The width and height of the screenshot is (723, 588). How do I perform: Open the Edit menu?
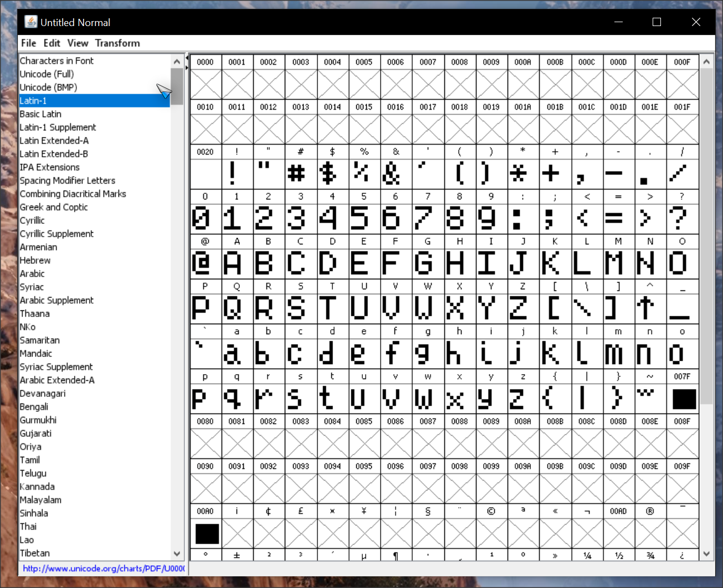coord(52,43)
